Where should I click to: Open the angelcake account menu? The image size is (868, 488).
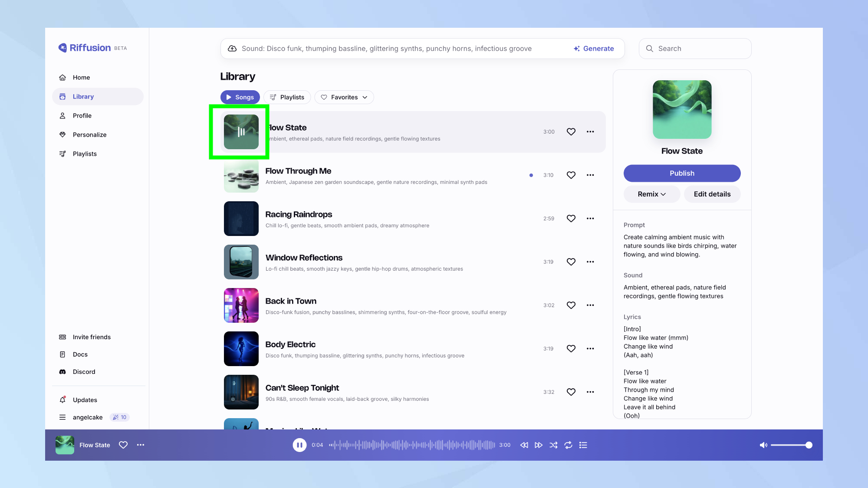[x=87, y=417]
